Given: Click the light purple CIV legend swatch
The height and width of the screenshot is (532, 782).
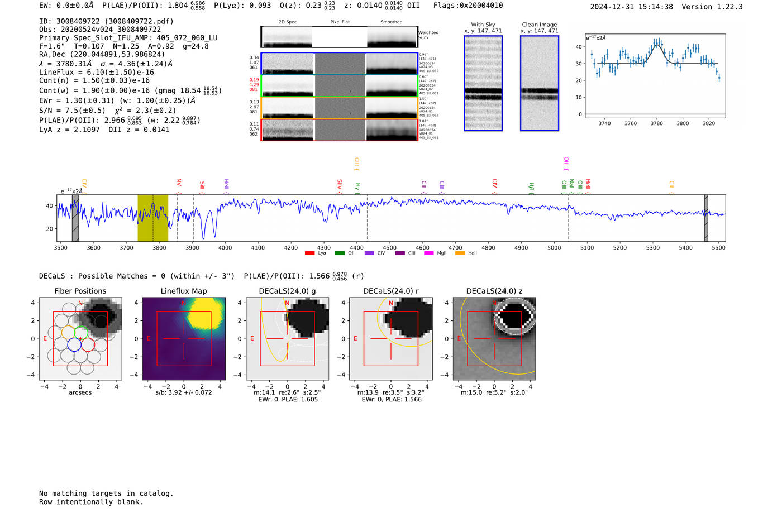Looking at the screenshot, I should coord(369,253).
